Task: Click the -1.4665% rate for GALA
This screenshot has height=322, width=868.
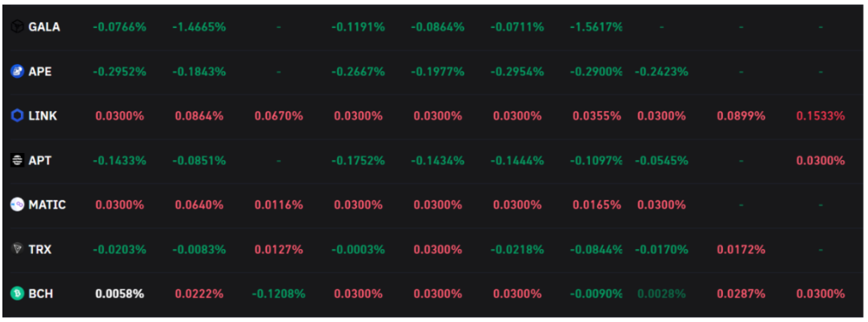Action: pos(199,27)
